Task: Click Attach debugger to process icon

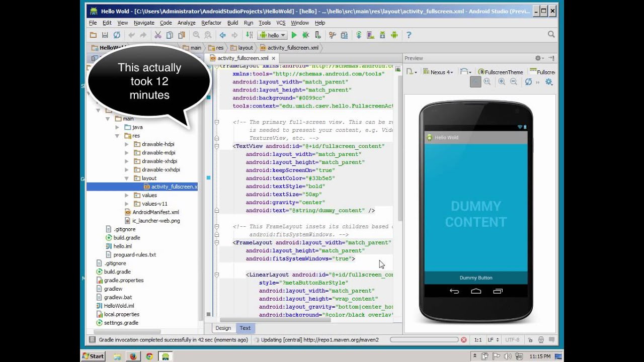Action: click(x=317, y=35)
